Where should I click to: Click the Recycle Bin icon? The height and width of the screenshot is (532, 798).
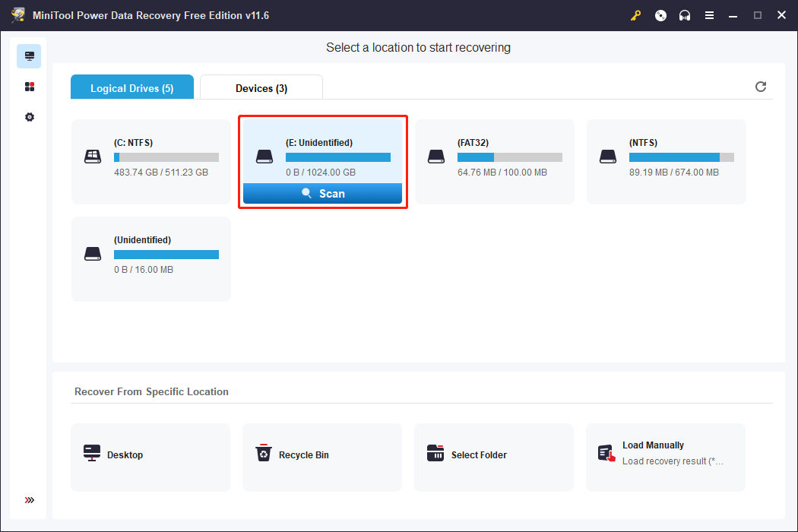click(264, 453)
